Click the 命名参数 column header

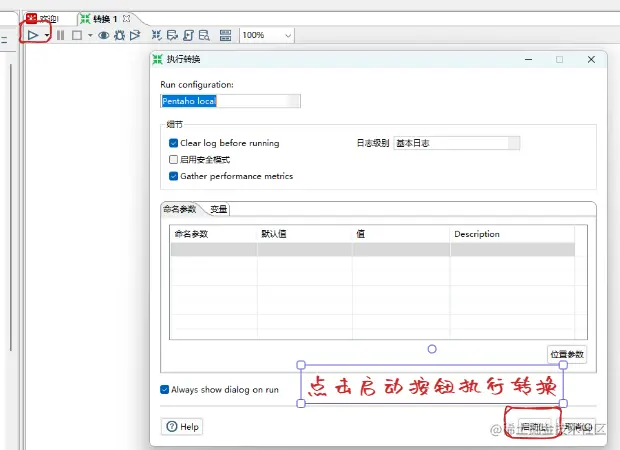(214, 234)
